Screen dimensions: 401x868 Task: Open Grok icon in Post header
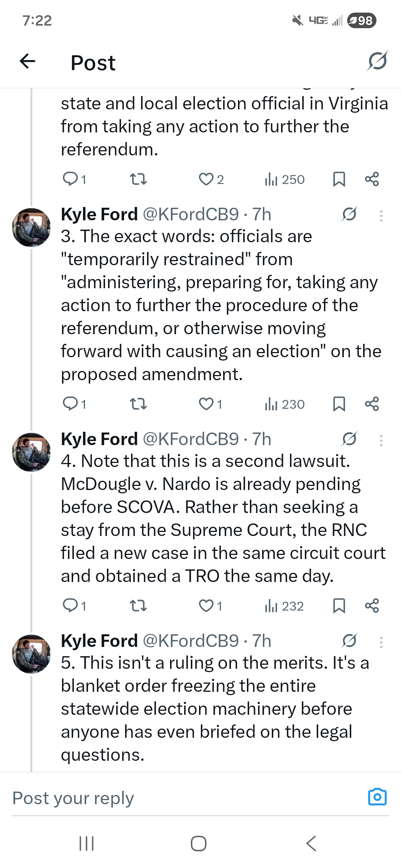point(377,61)
